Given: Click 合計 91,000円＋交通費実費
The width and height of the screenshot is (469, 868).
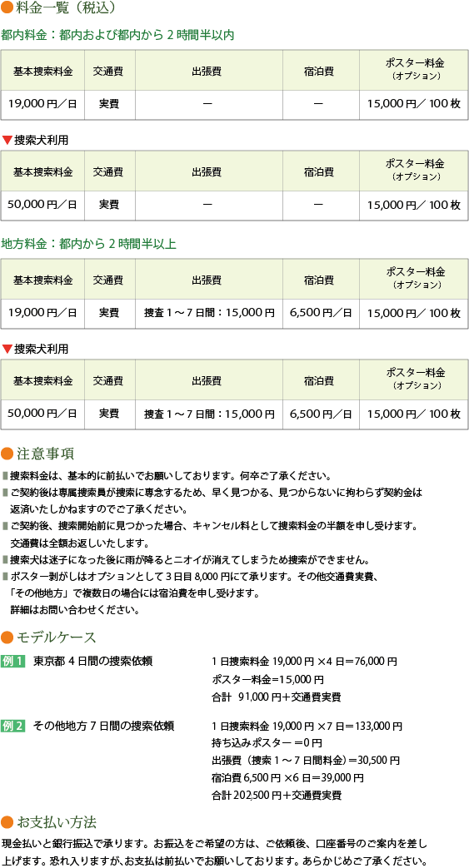Looking at the screenshot, I should click(276, 697).
